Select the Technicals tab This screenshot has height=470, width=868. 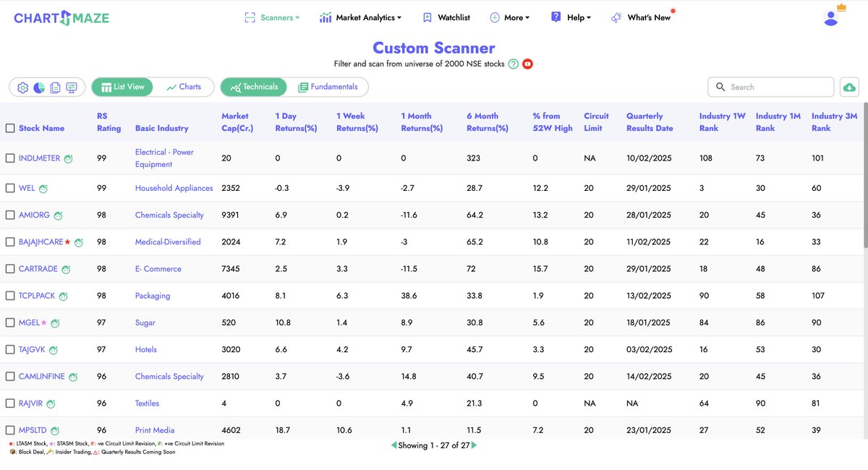[253, 87]
